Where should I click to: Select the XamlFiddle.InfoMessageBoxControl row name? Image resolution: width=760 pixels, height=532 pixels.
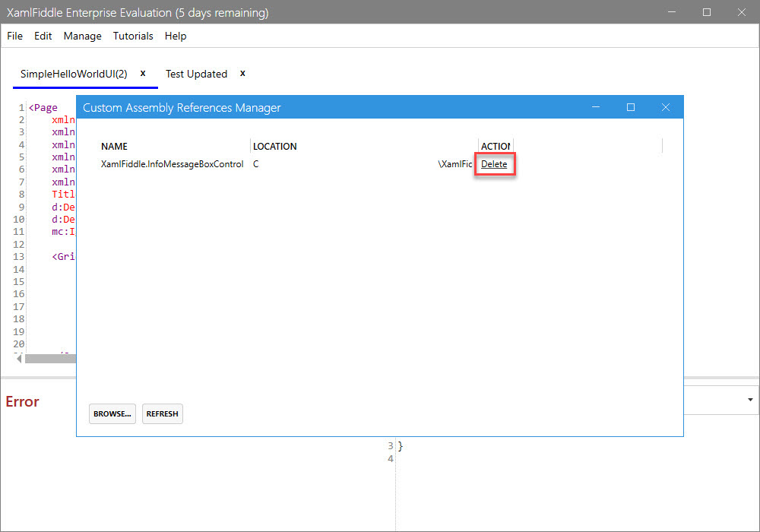[172, 164]
